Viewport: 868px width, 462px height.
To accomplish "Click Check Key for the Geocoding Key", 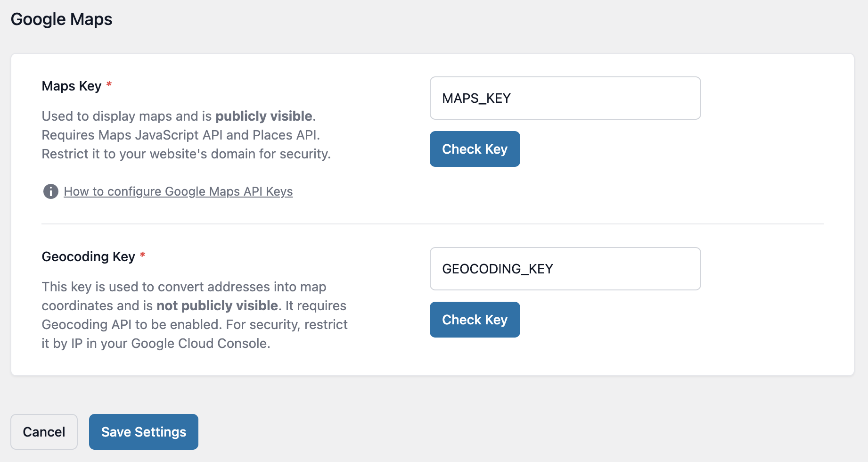I will coord(475,319).
